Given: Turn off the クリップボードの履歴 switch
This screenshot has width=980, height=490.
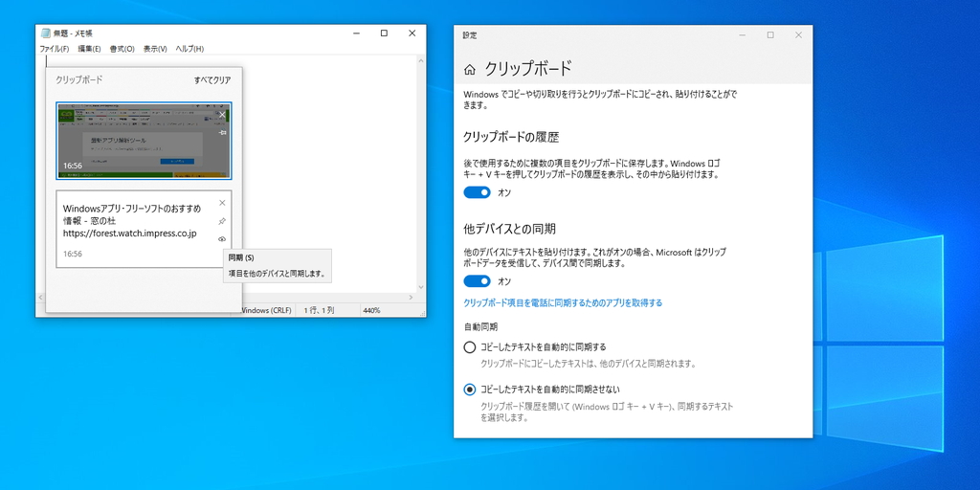Looking at the screenshot, I should 477,192.
